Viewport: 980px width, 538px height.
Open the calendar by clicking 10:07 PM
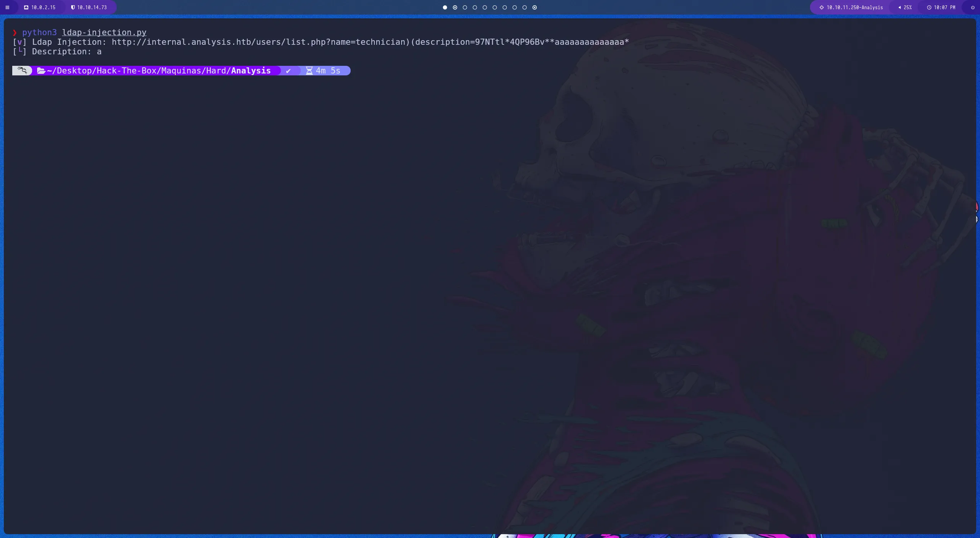point(944,7)
